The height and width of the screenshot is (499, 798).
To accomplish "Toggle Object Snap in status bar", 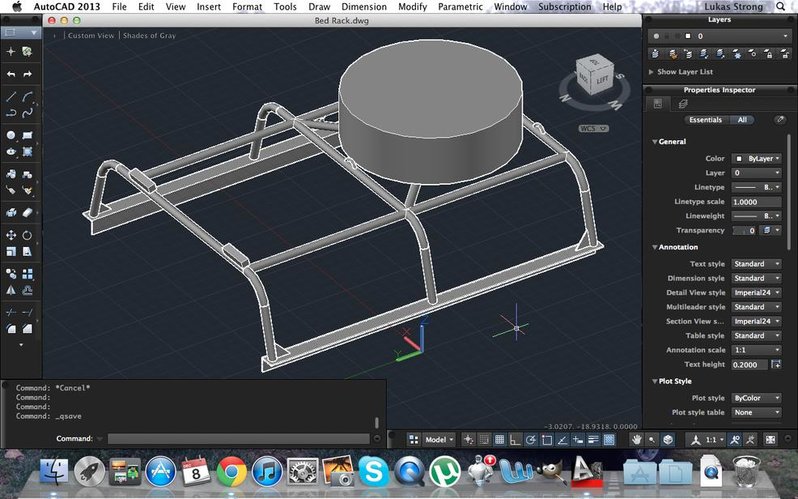I will [547, 439].
